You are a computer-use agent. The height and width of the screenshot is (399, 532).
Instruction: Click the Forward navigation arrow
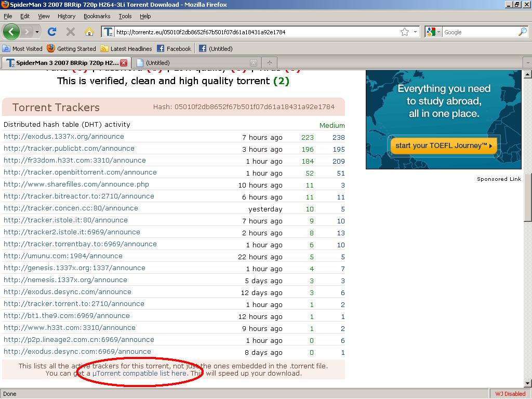pyautogui.click(x=27, y=32)
